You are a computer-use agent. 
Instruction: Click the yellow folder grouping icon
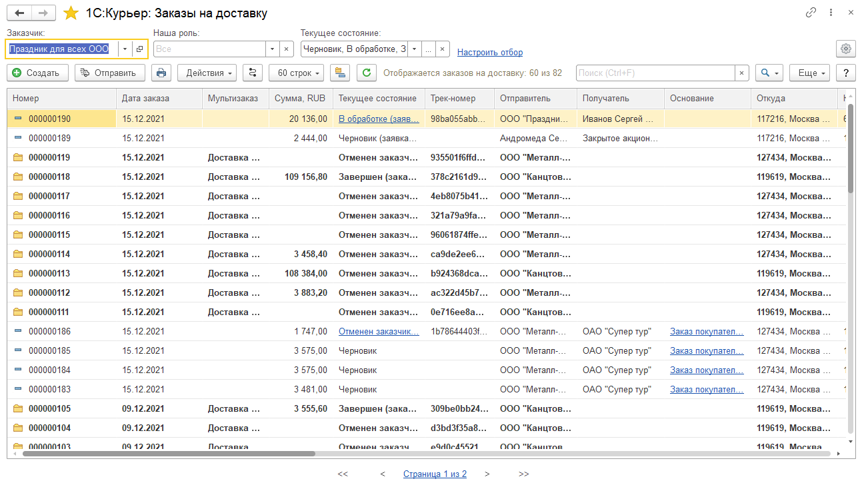341,73
